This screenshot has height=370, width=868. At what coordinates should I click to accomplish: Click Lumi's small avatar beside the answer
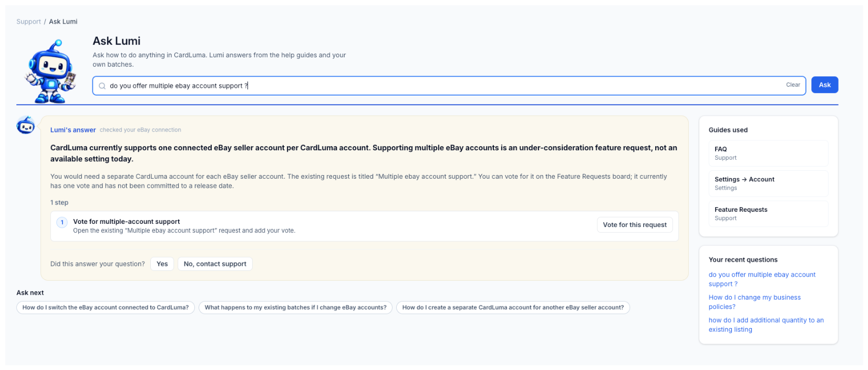pyautogui.click(x=26, y=126)
